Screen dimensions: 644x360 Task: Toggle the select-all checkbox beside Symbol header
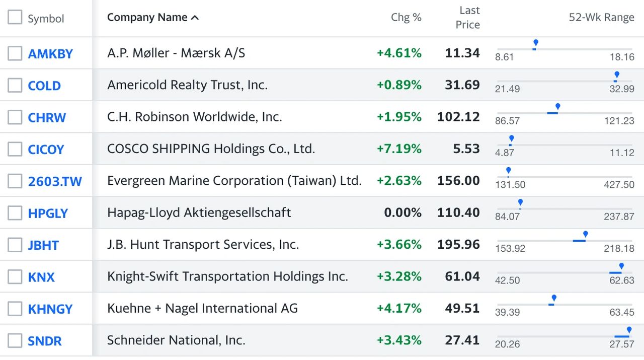click(x=15, y=17)
